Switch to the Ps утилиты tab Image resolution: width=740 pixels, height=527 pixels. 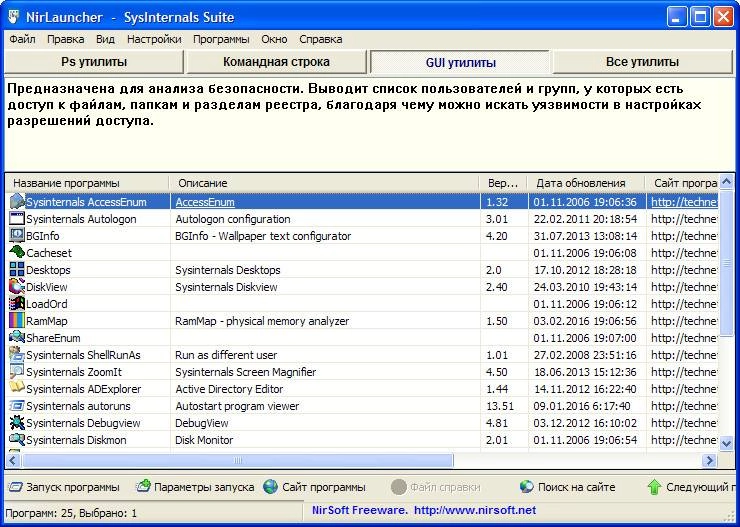pyautogui.click(x=94, y=62)
